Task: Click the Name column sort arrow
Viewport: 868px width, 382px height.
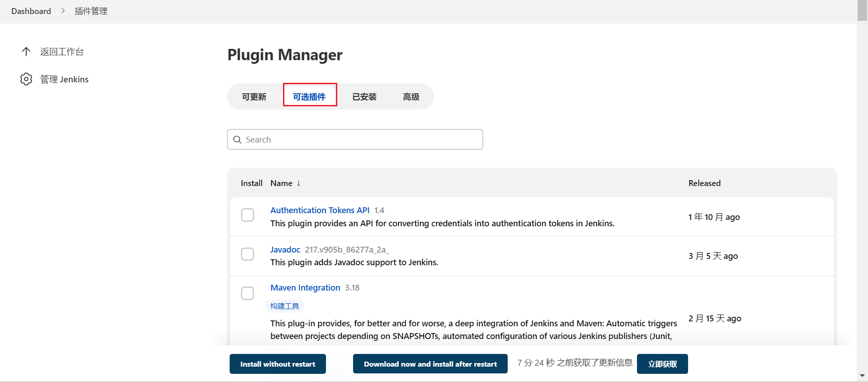Action: point(298,183)
